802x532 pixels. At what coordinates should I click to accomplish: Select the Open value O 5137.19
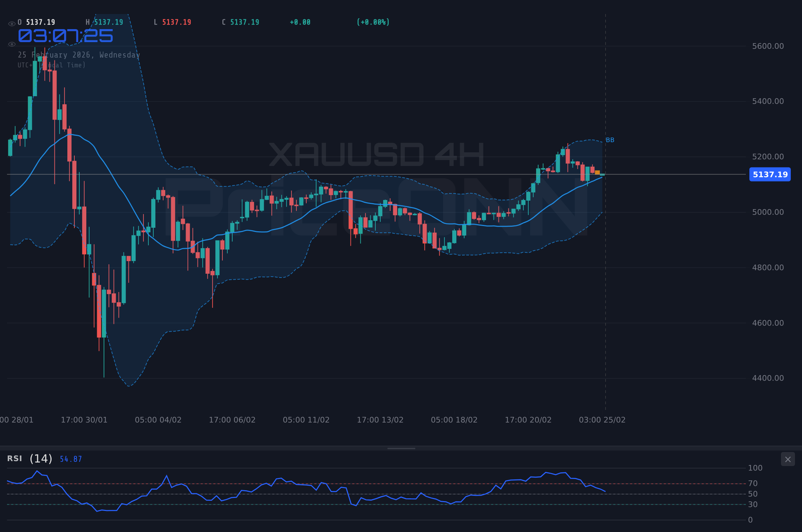click(x=36, y=22)
